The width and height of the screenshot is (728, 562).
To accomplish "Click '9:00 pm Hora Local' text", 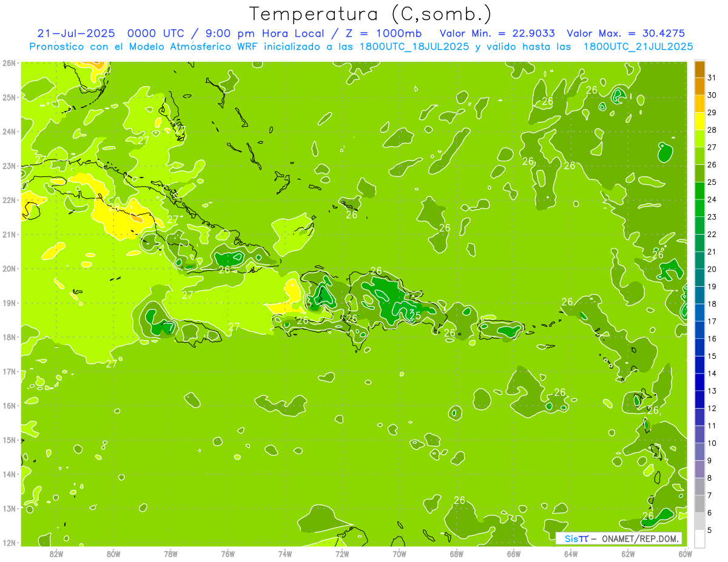I will [x=266, y=33].
